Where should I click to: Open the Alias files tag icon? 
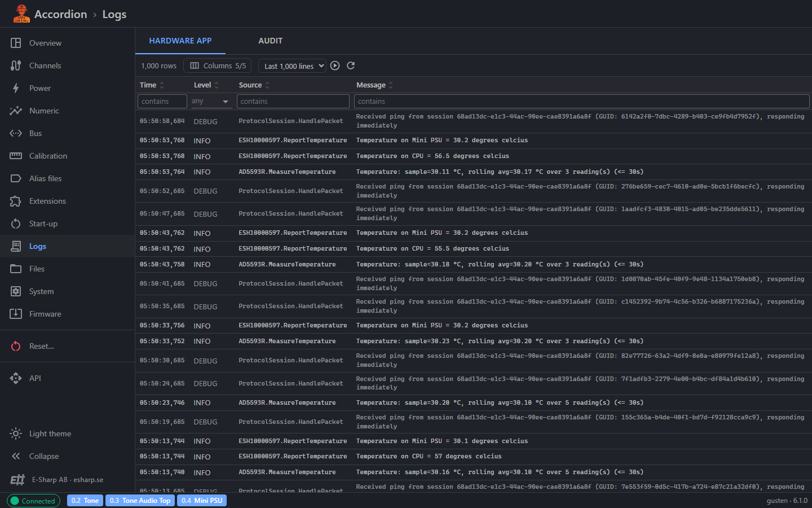[x=16, y=178]
